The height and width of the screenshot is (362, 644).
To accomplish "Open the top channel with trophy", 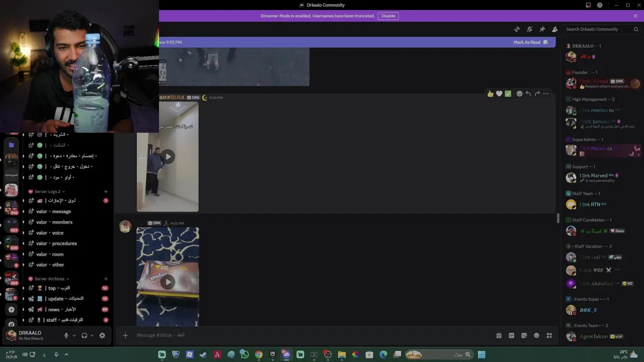I will (68, 288).
